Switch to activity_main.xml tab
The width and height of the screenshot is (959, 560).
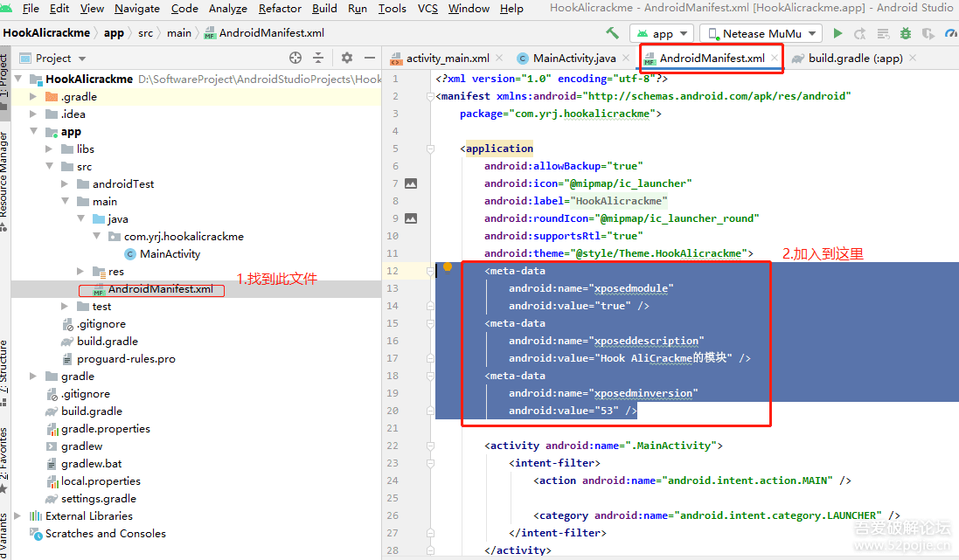coord(448,58)
